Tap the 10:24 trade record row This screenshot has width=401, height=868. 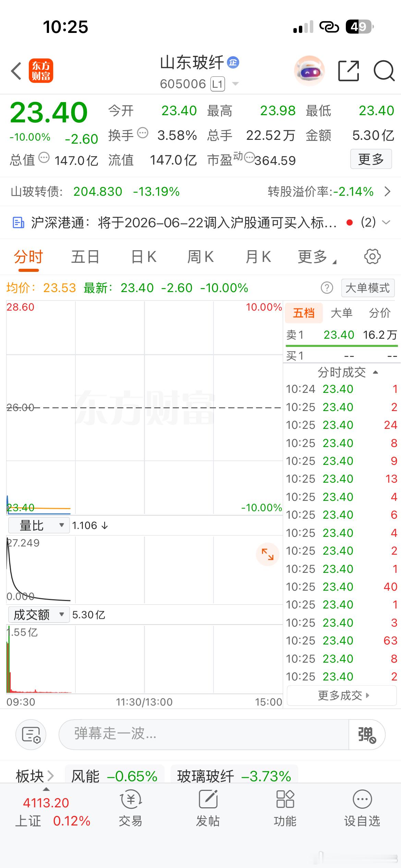point(341,389)
